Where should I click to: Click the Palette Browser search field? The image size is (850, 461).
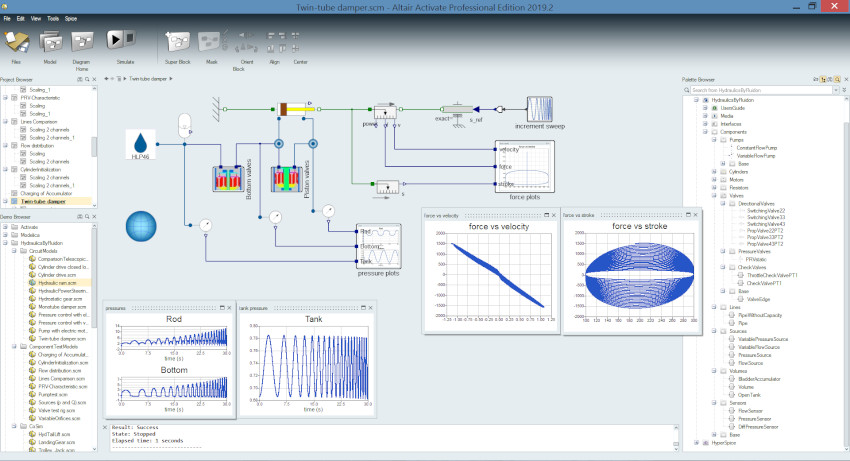762,90
